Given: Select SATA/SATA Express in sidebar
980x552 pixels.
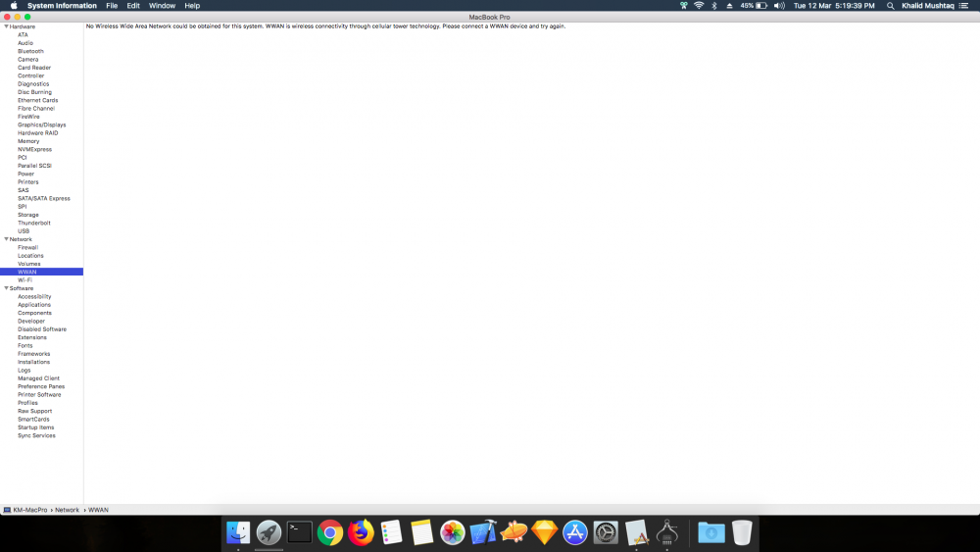Looking at the screenshot, I should pos(44,199).
